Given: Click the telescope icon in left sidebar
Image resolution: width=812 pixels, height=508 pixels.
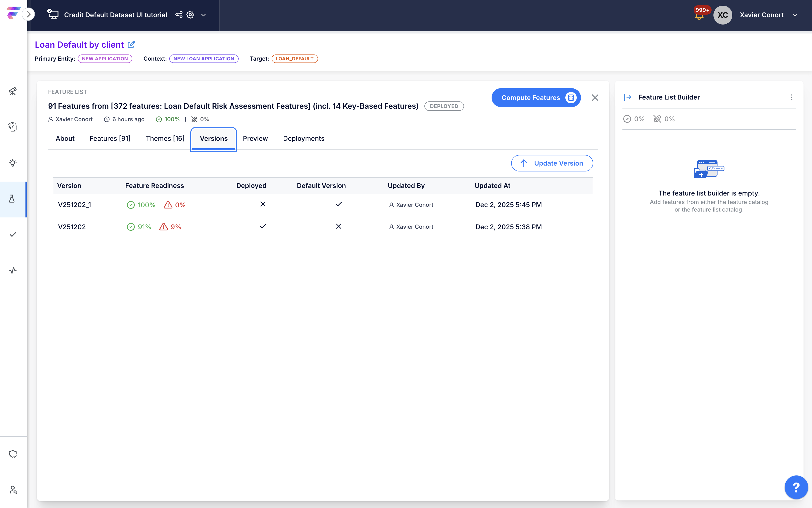Looking at the screenshot, I should (x=13, y=91).
